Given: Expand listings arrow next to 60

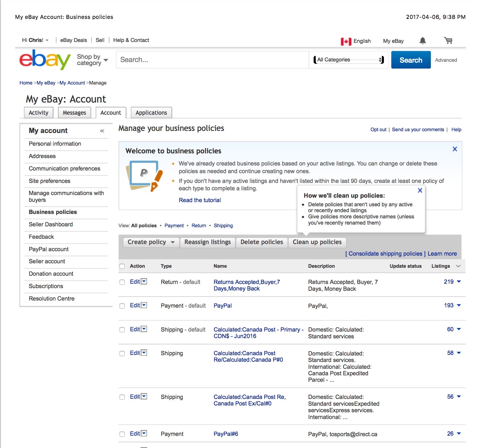Looking at the screenshot, I should click(x=459, y=329).
